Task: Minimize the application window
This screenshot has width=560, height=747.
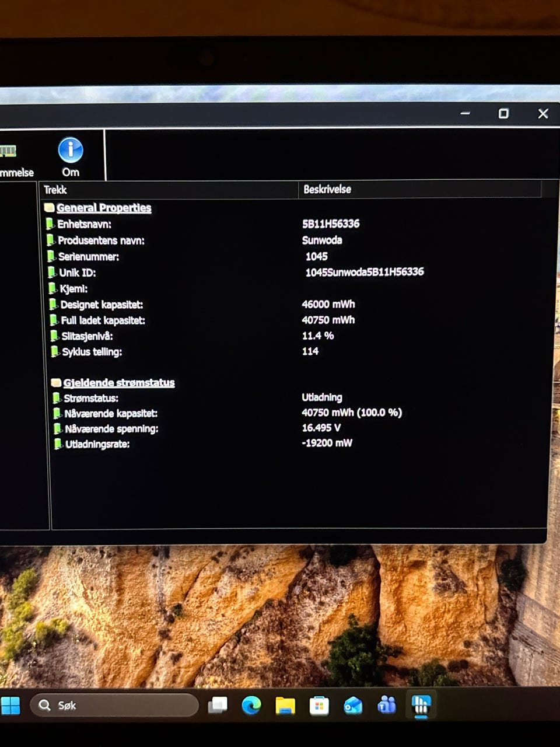Action: tap(465, 113)
